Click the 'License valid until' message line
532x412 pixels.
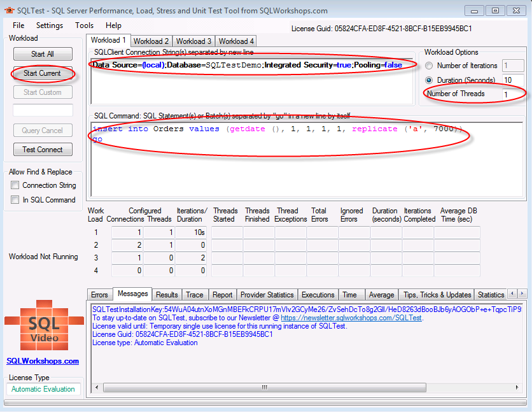coord(220,326)
